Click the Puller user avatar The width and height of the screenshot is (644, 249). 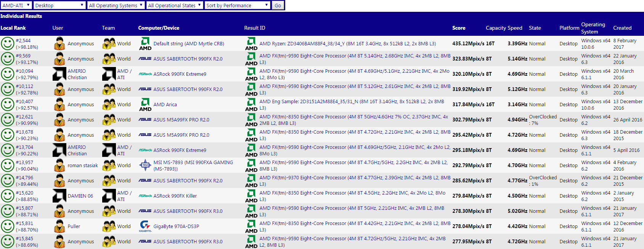coord(59,226)
